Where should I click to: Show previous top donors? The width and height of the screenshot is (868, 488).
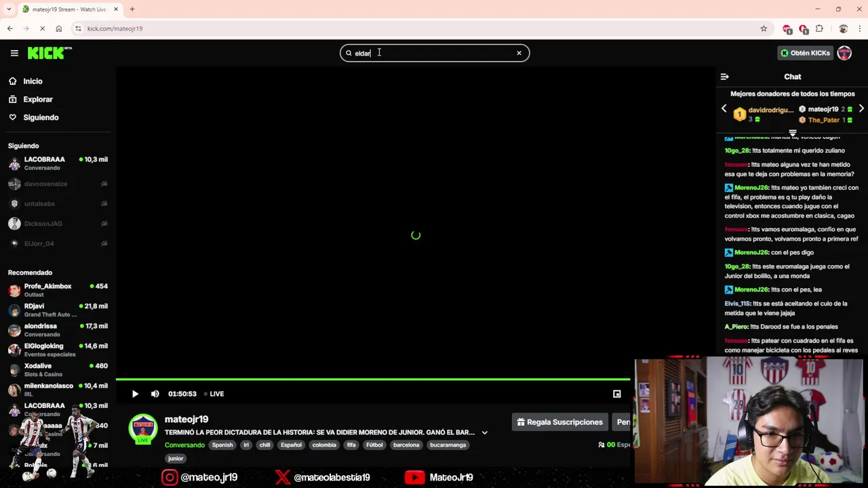point(724,109)
